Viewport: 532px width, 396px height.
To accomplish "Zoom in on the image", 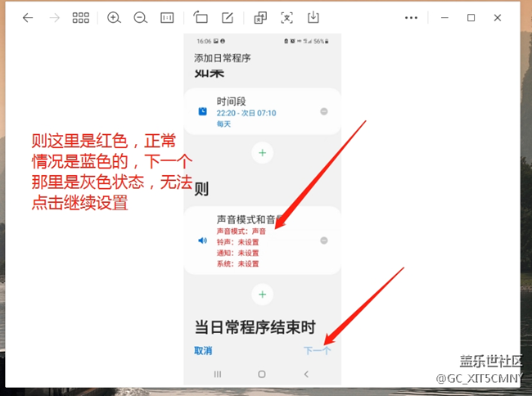I will click(114, 18).
